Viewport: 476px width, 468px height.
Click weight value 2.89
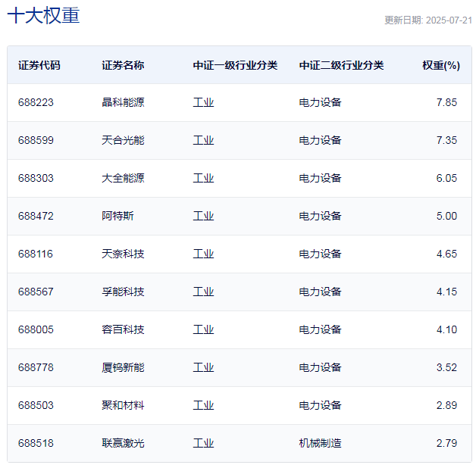(446, 405)
